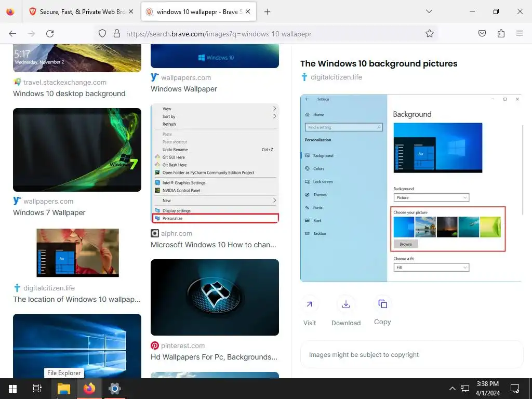This screenshot has width=532, height=399.
Task: Click Microsoft Windows 10 How to chan... caption
Action: point(214,245)
